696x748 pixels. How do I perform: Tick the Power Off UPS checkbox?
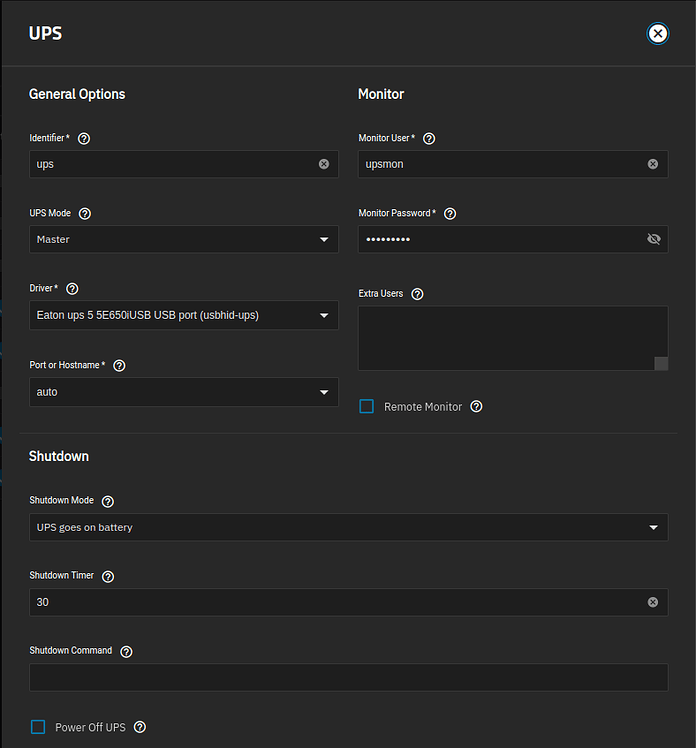pos(38,727)
